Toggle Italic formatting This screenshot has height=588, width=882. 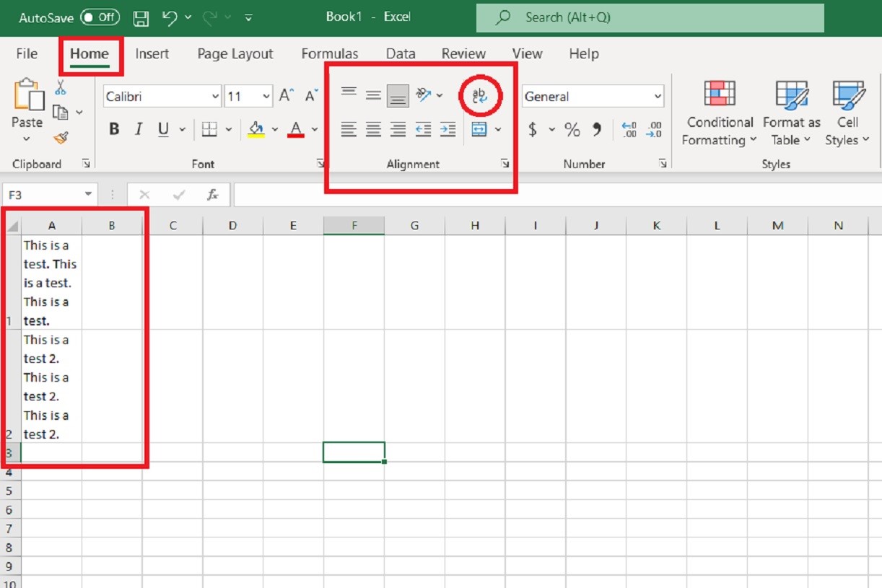[139, 129]
